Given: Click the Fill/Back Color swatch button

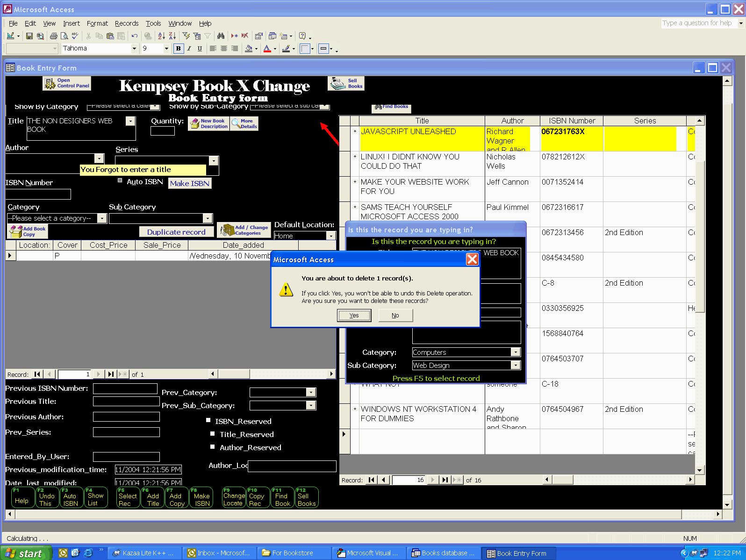Looking at the screenshot, I should (249, 48).
